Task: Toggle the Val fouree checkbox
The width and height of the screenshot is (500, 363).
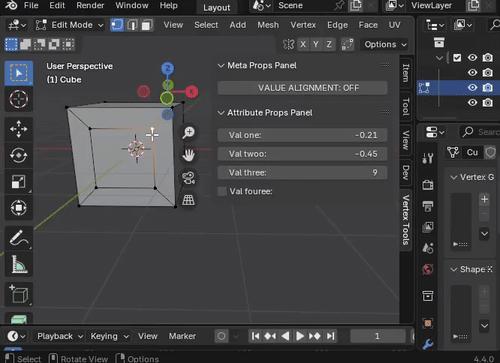Action: (x=222, y=191)
